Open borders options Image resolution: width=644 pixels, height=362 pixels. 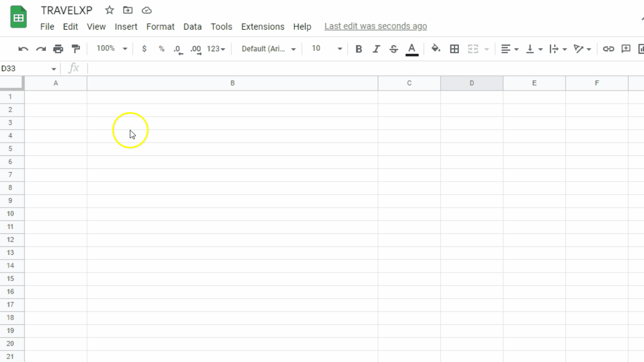454,49
